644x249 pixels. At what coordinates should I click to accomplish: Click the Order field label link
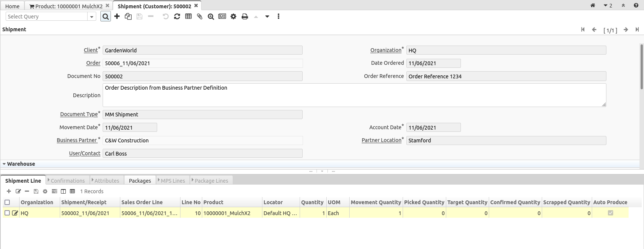point(93,63)
